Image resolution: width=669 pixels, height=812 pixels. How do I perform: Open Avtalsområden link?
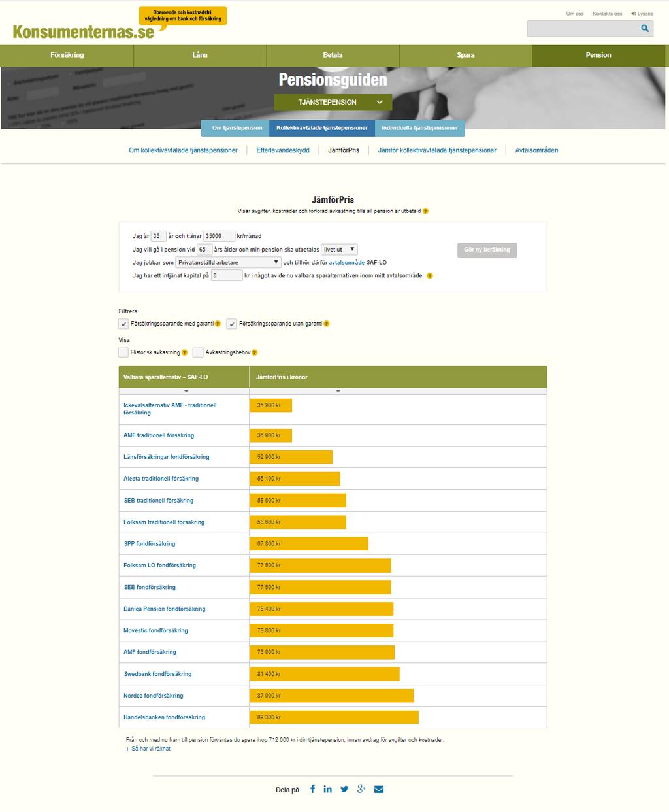(x=536, y=150)
